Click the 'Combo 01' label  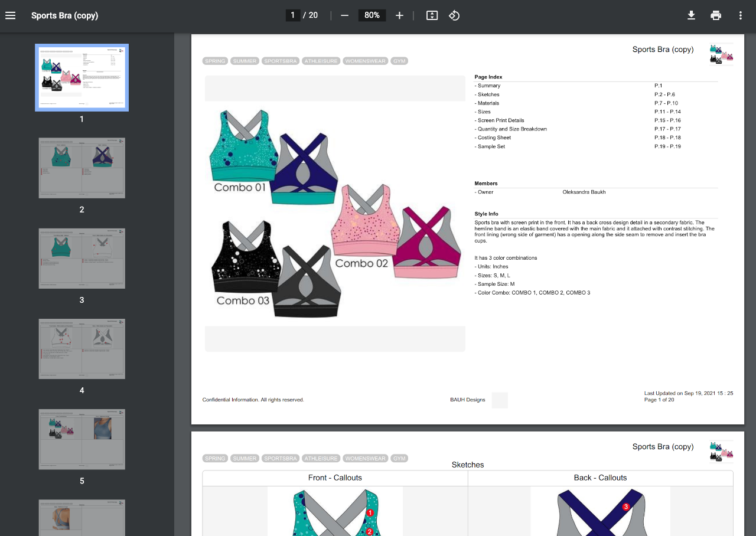pos(240,187)
